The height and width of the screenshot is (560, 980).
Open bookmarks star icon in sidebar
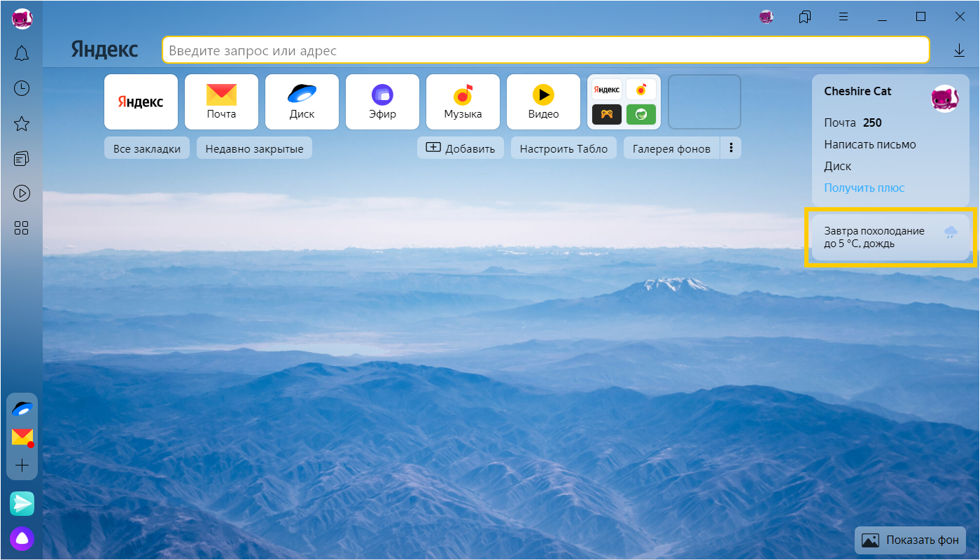tap(22, 124)
